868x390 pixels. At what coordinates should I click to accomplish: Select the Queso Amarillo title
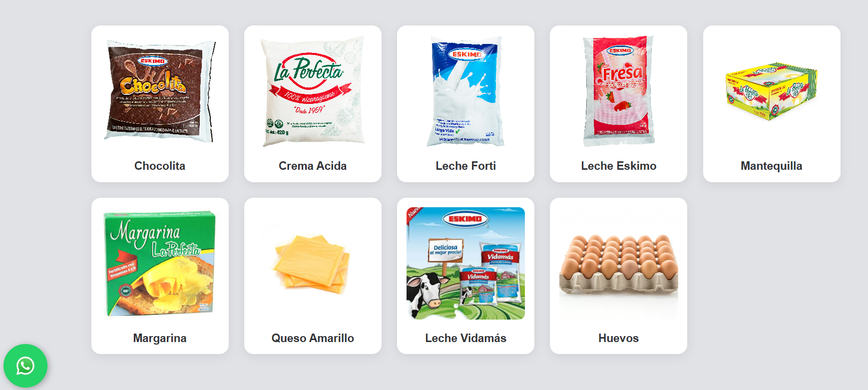point(313,338)
